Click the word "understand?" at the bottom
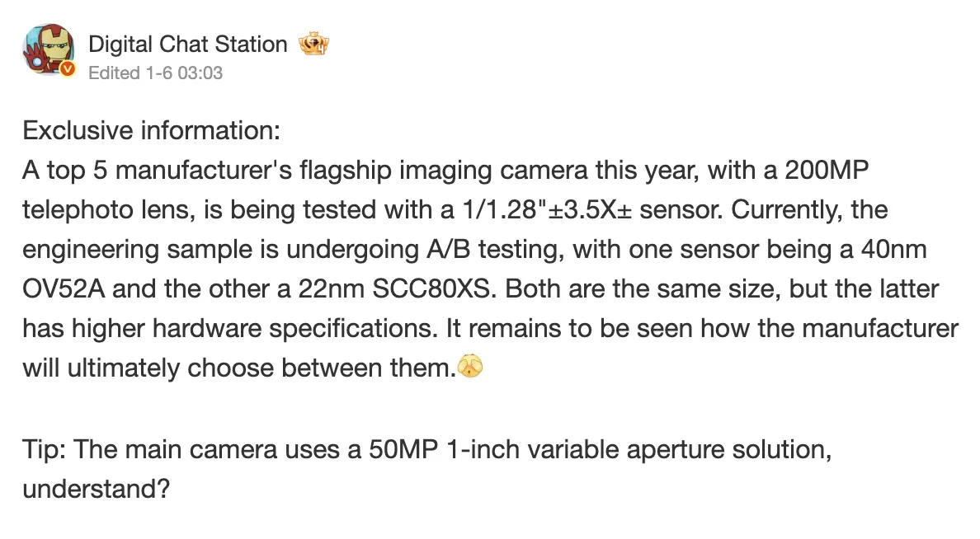The image size is (980, 539). 97,488
